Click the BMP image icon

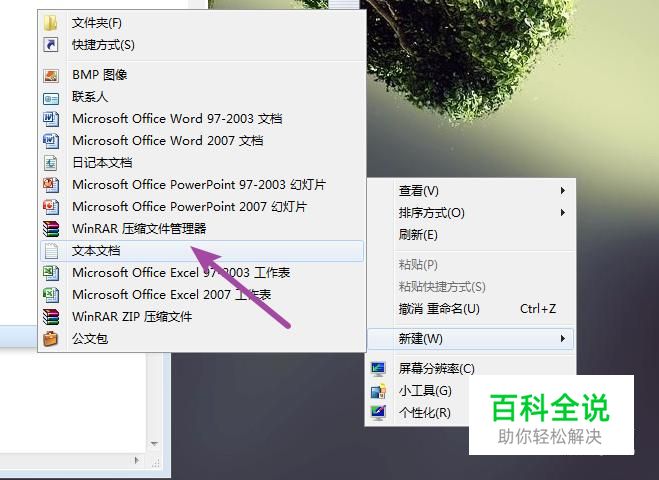click(x=51, y=75)
